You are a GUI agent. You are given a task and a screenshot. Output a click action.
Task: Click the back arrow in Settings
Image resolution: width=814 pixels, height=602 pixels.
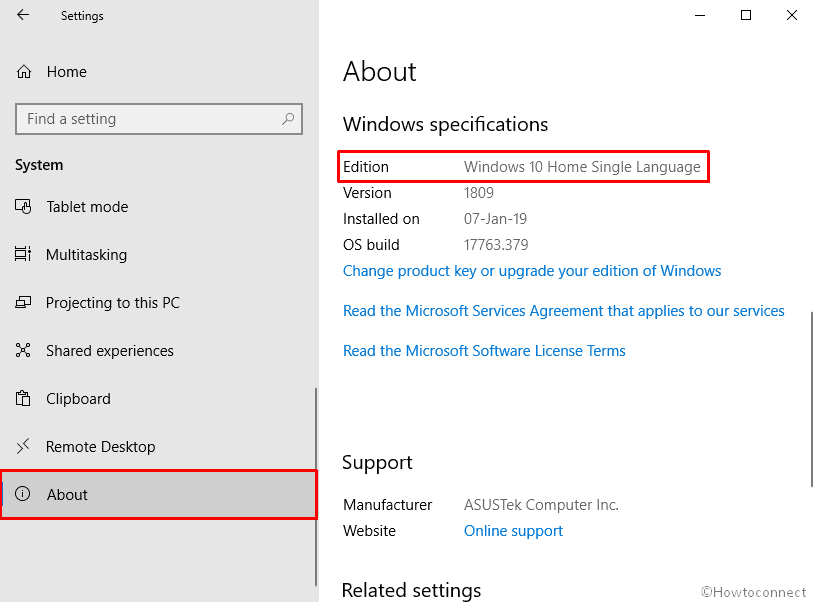pyautogui.click(x=23, y=15)
